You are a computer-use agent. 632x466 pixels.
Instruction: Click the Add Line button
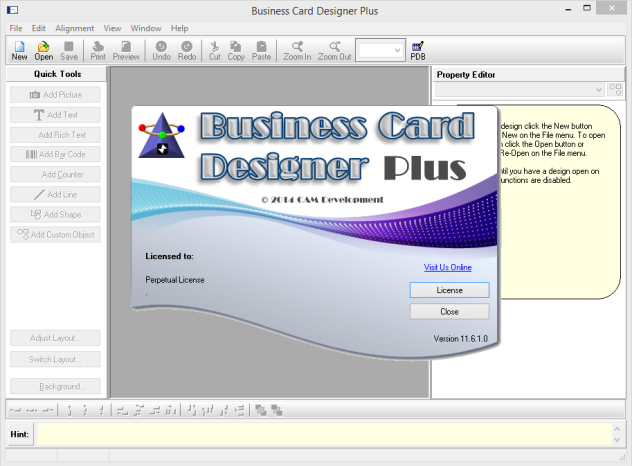(x=55, y=194)
